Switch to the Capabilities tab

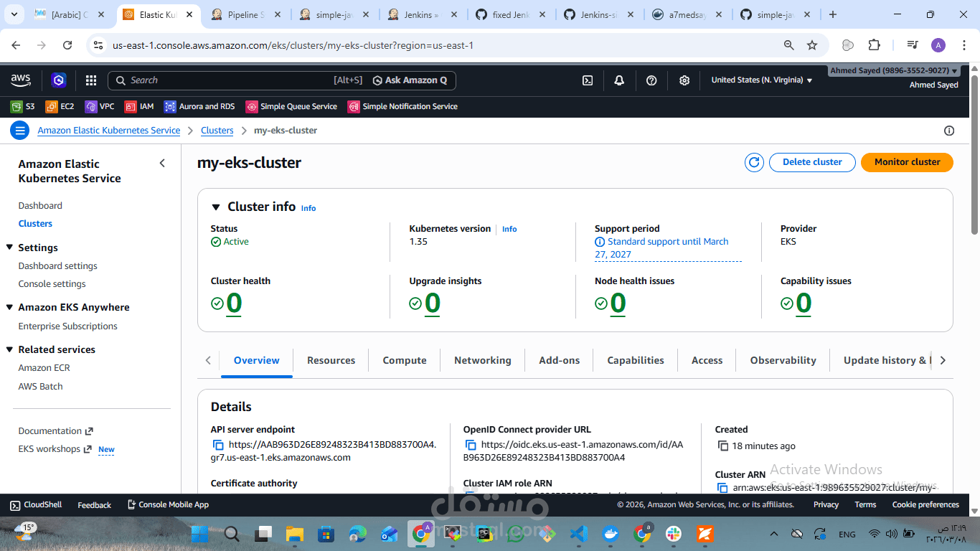point(636,360)
